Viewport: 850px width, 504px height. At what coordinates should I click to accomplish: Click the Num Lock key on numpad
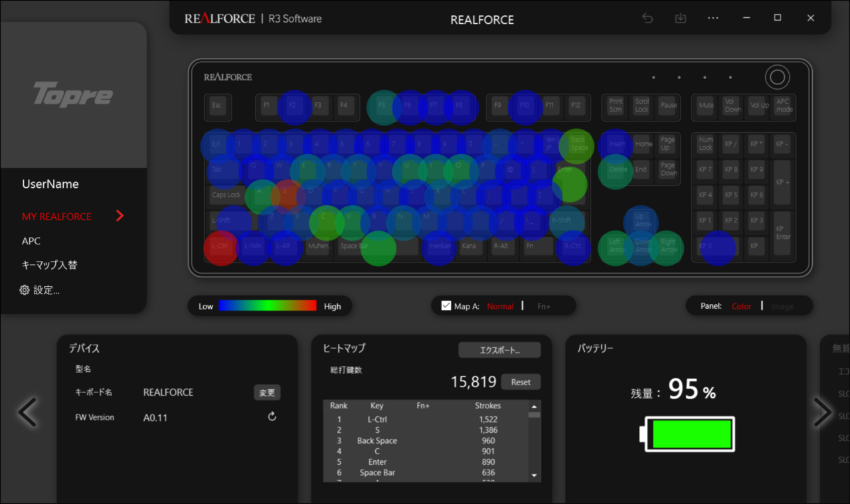tap(706, 144)
